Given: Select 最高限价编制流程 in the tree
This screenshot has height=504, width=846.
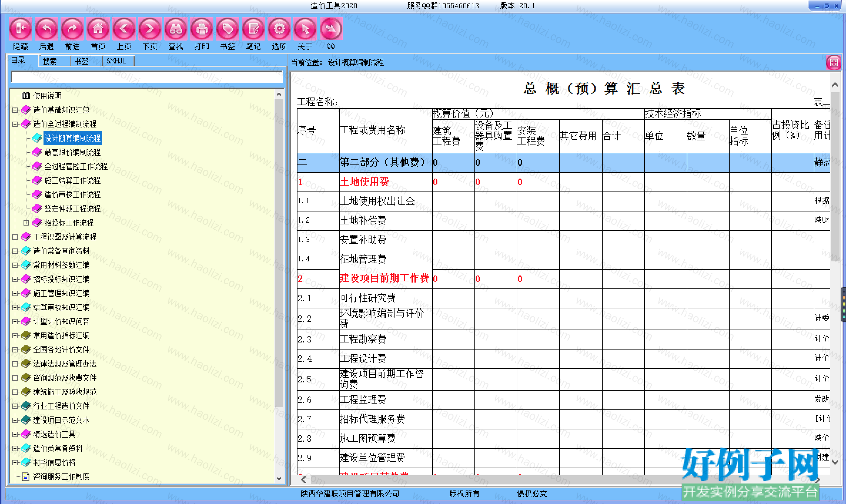Looking at the screenshot, I should coord(72,152).
